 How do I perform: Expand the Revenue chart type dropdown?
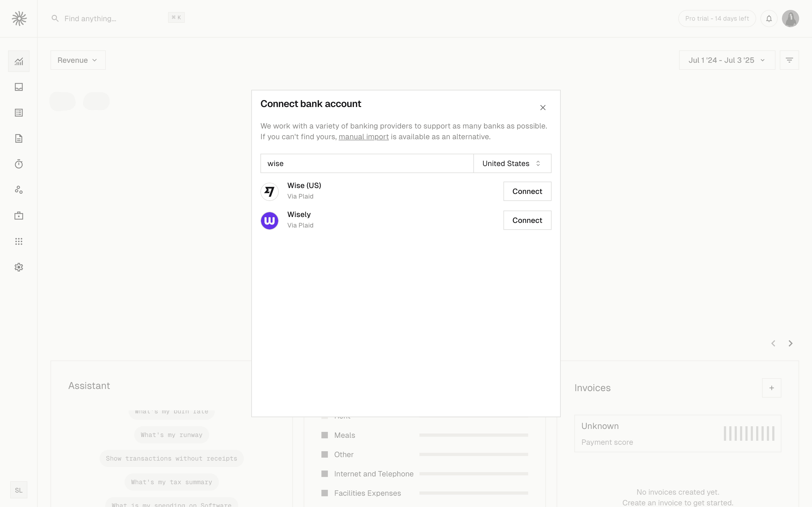point(78,60)
